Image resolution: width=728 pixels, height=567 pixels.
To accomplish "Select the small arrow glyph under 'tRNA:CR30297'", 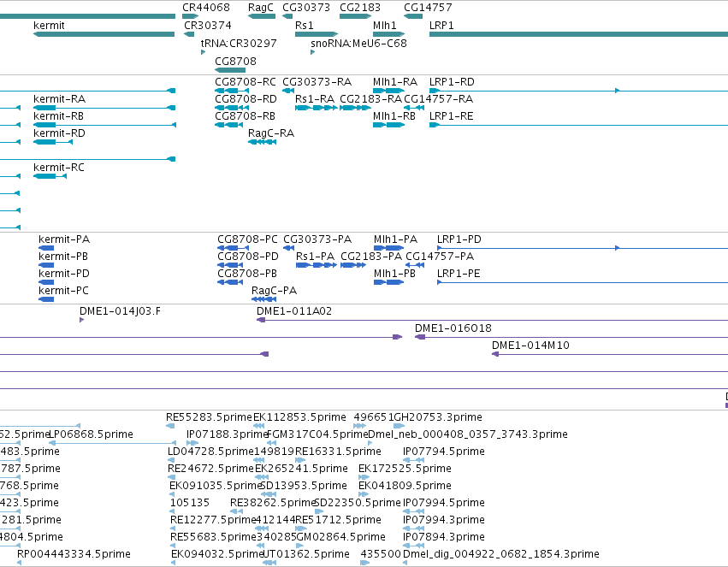I will coord(203,52).
